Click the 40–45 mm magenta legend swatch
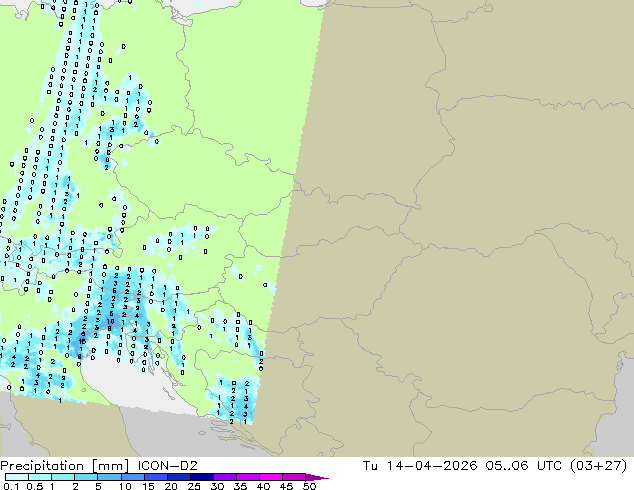 tap(271, 477)
